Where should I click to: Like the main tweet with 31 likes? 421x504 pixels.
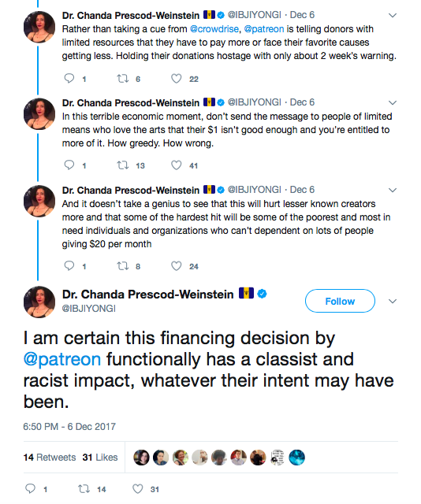click(x=138, y=489)
